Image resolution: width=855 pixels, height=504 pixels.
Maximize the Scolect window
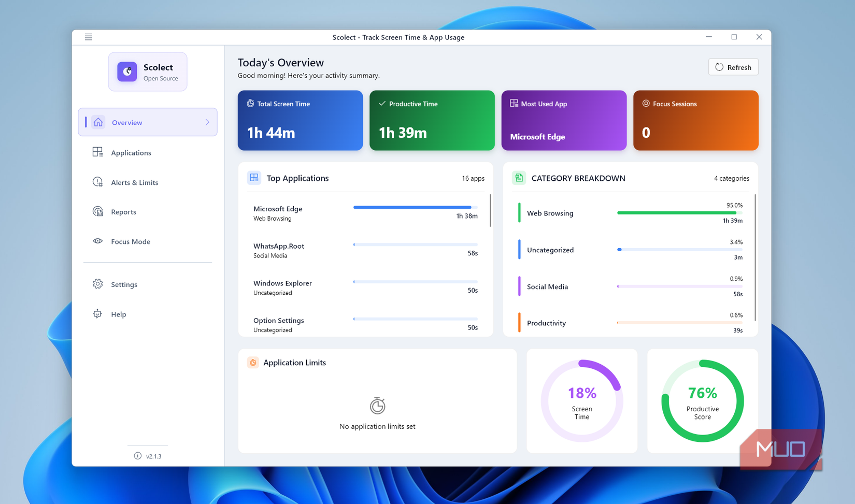coord(734,37)
